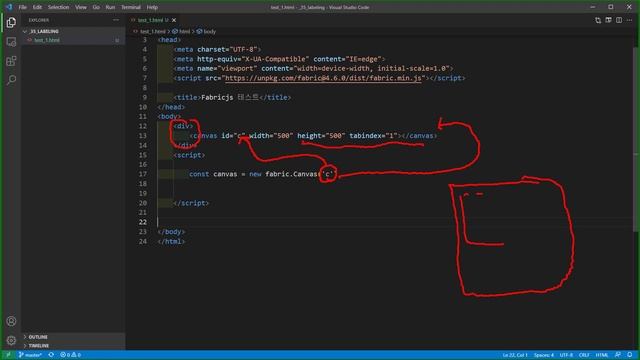The width and height of the screenshot is (640, 360).
Task: Click line number 17 in gutter
Action: [142, 174]
